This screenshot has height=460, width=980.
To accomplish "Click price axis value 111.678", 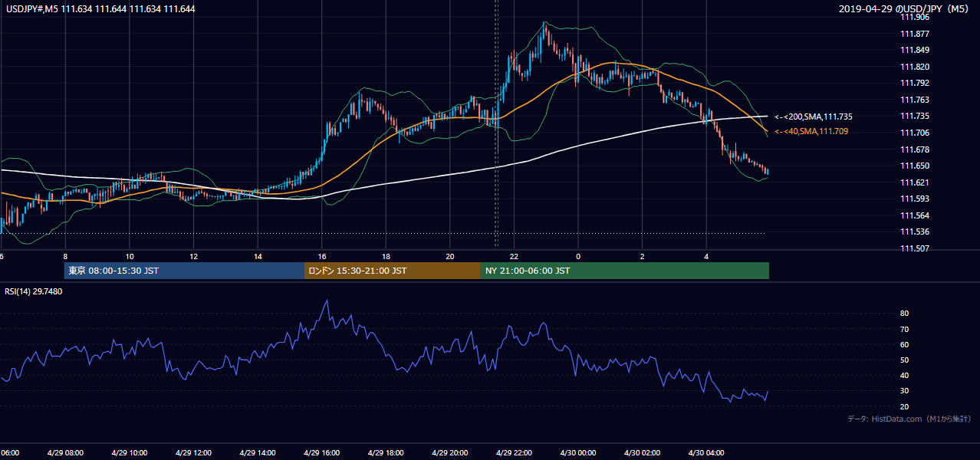I will 914,149.
